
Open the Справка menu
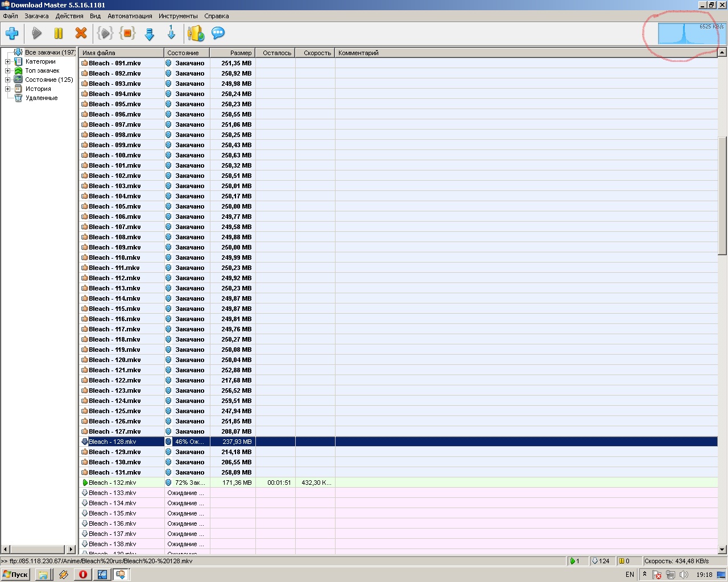pos(217,16)
